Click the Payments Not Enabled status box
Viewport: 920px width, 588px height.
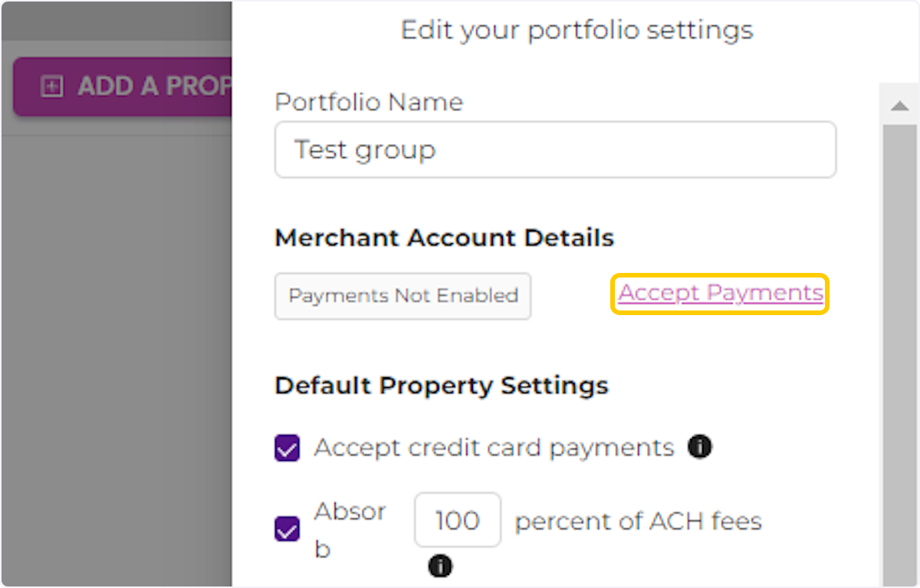(x=402, y=296)
